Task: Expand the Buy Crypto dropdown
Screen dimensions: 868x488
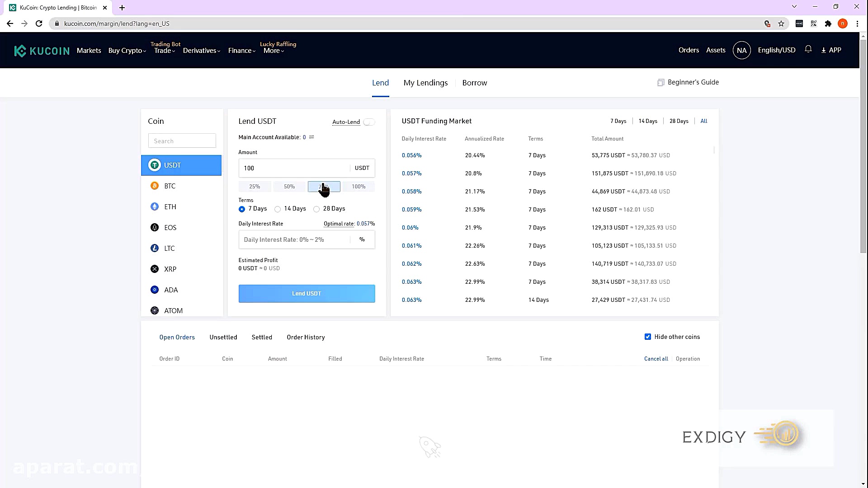Action: (x=127, y=51)
